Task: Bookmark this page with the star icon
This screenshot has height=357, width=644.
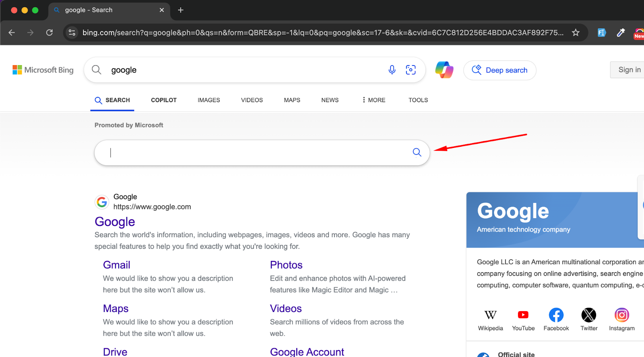Action: 576,33
